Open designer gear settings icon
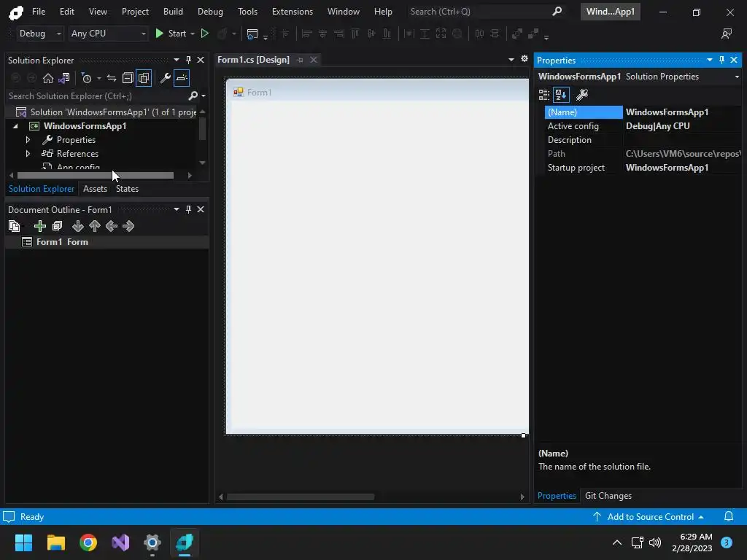 (x=525, y=58)
